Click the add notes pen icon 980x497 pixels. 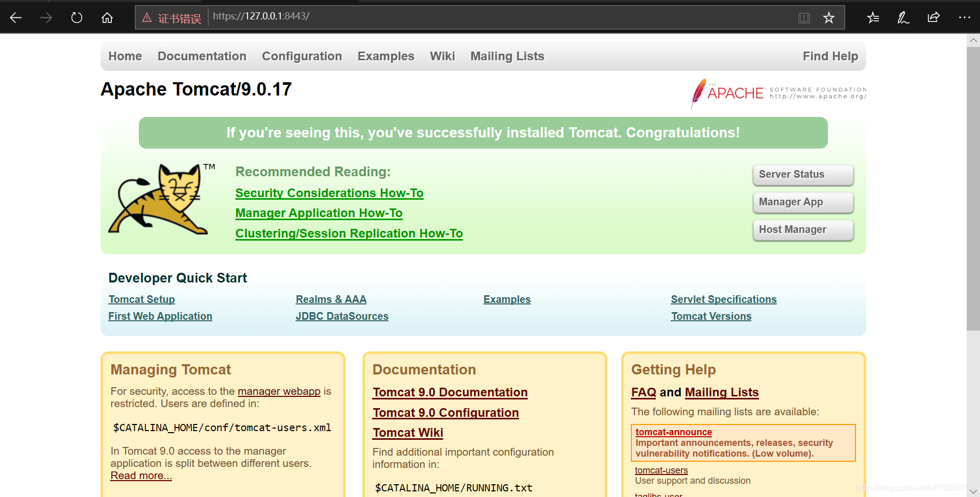click(x=903, y=18)
